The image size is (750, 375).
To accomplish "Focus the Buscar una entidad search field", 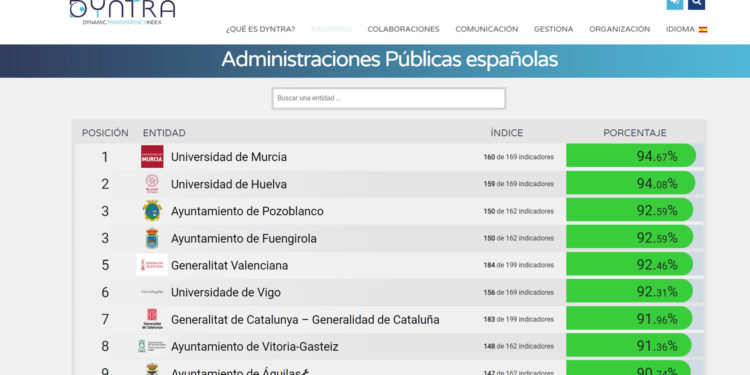I will point(389,98).
